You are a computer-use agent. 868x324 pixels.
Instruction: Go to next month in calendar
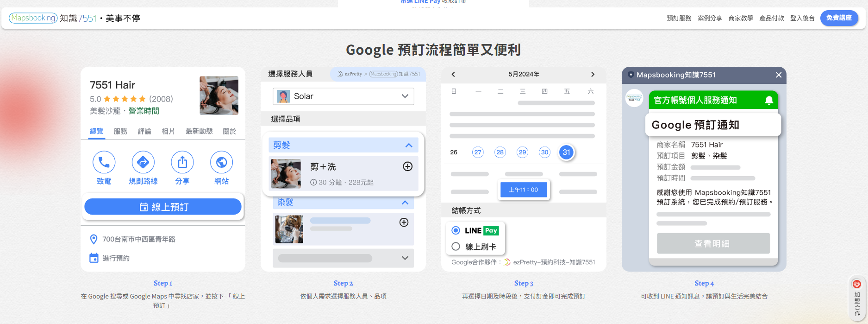pyautogui.click(x=593, y=74)
